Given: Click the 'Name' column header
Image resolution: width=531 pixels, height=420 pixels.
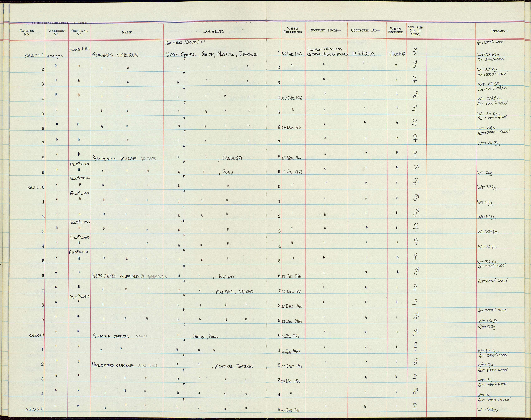Looking at the screenshot, I should pyautogui.click(x=127, y=32).
